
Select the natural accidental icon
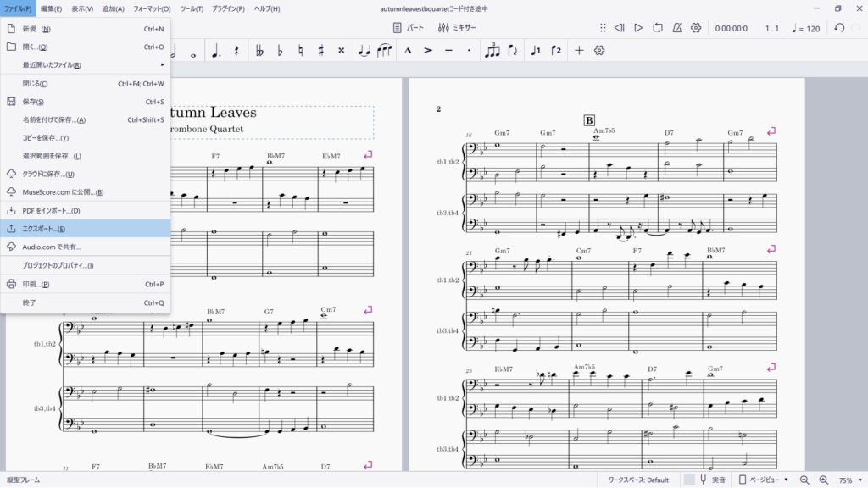[x=300, y=51]
